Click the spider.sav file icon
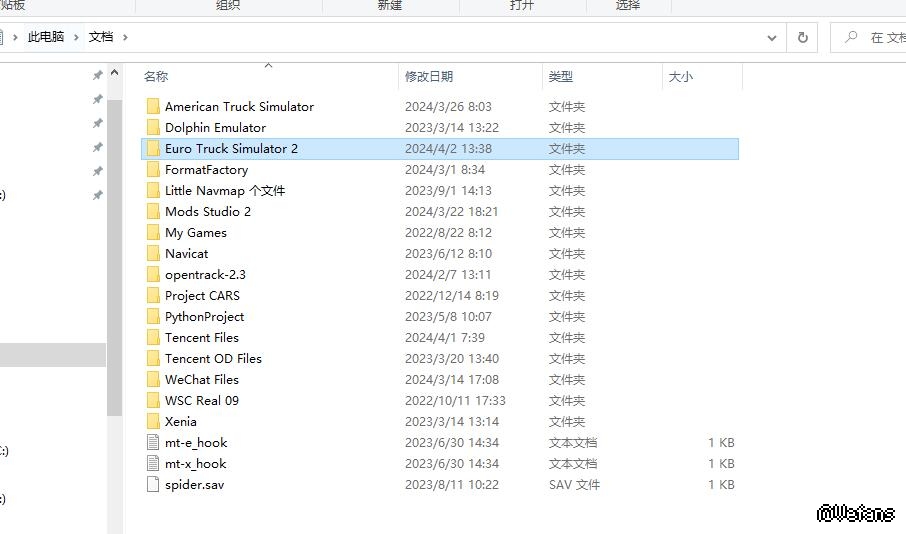This screenshot has height=534, width=906. pyautogui.click(x=153, y=484)
